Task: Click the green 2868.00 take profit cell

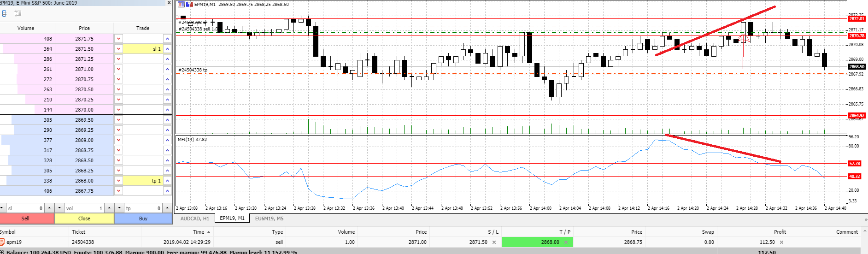Action: tap(537, 242)
